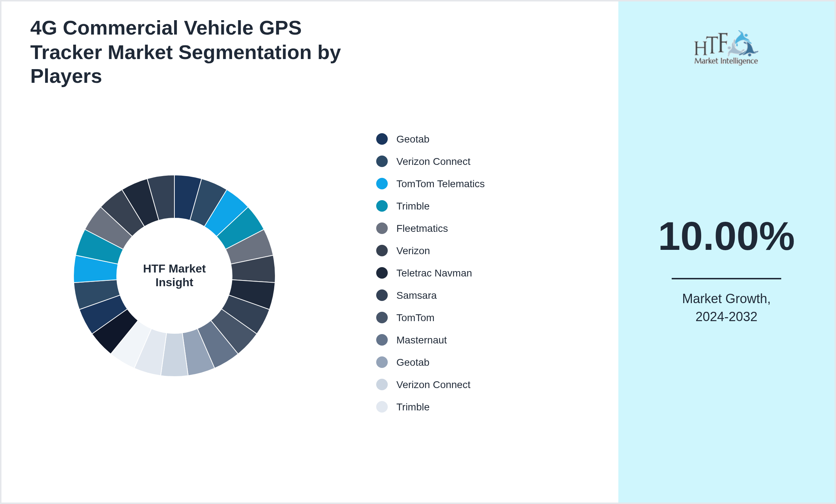Click the 10.00% market growth figure
Screen dimensions: 836x504
pyautogui.click(x=726, y=236)
